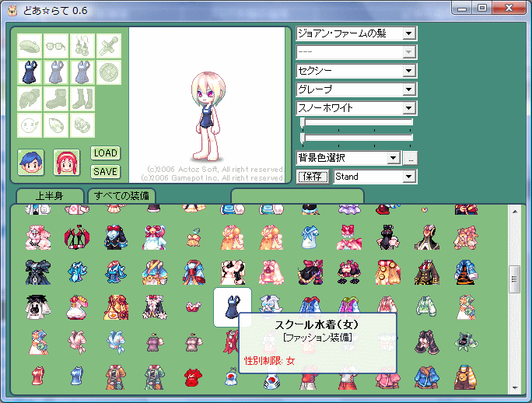Screen dimensions: 532x403
Task: Pick the highlighted navy school swimsuit item
Action: (x=233, y=307)
